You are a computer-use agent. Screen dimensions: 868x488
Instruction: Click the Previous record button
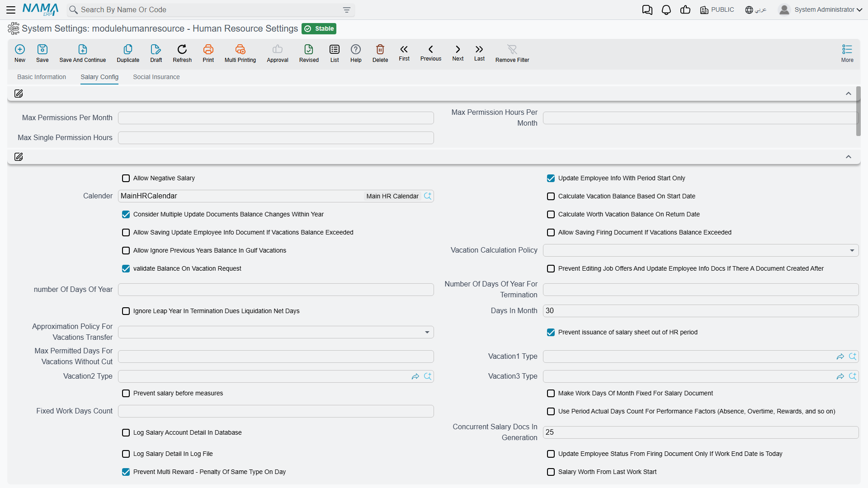(431, 52)
